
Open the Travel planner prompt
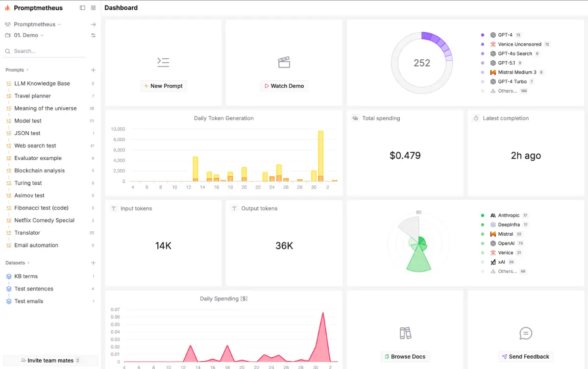tap(32, 96)
